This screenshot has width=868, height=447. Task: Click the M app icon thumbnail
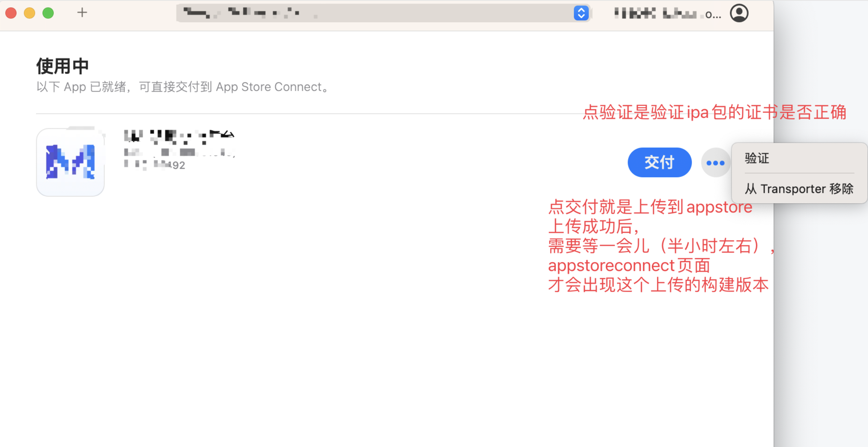pyautogui.click(x=70, y=162)
